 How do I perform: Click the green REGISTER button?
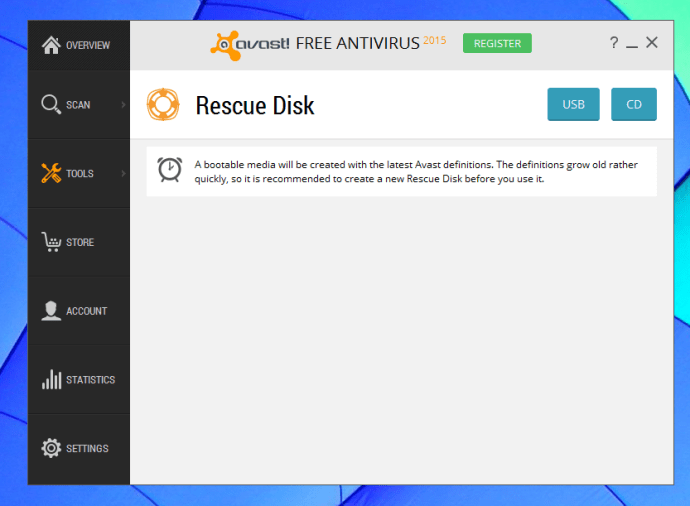[497, 43]
